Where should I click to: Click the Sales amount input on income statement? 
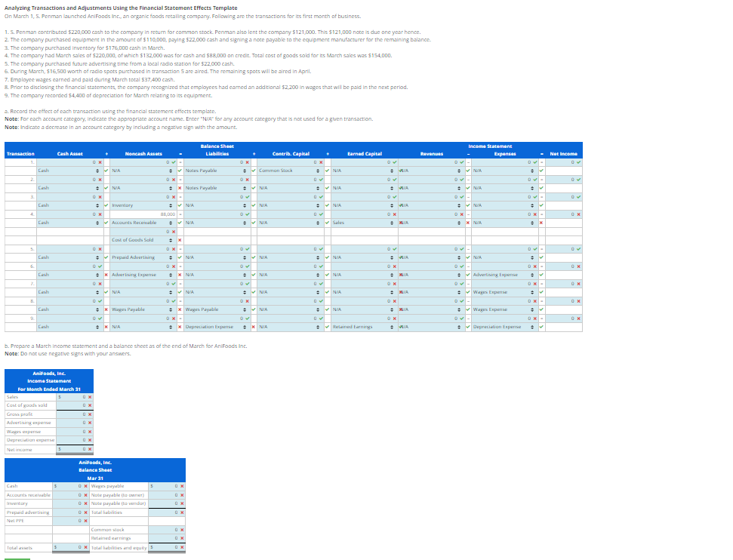pyautogui.click(x=75, y=397)
